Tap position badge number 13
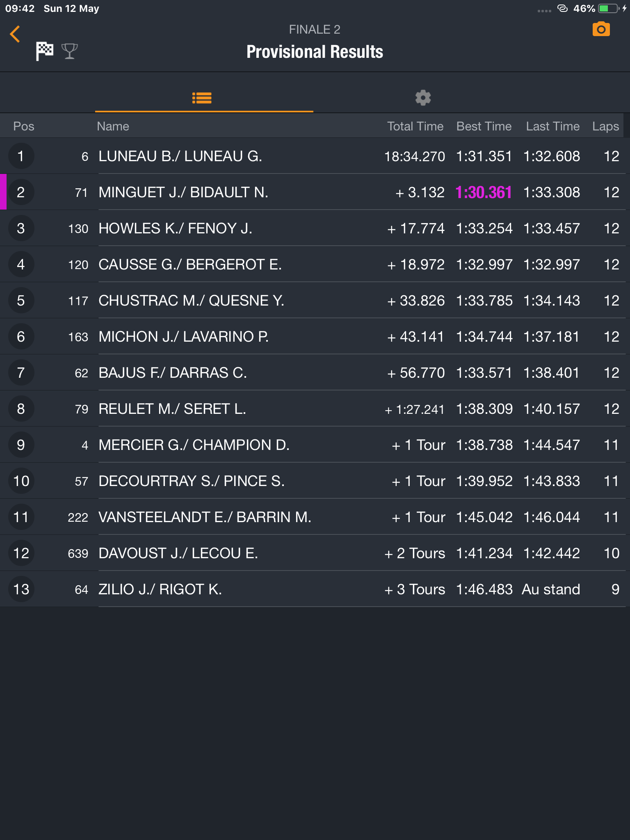630x840 pixels. coord(21,589)
